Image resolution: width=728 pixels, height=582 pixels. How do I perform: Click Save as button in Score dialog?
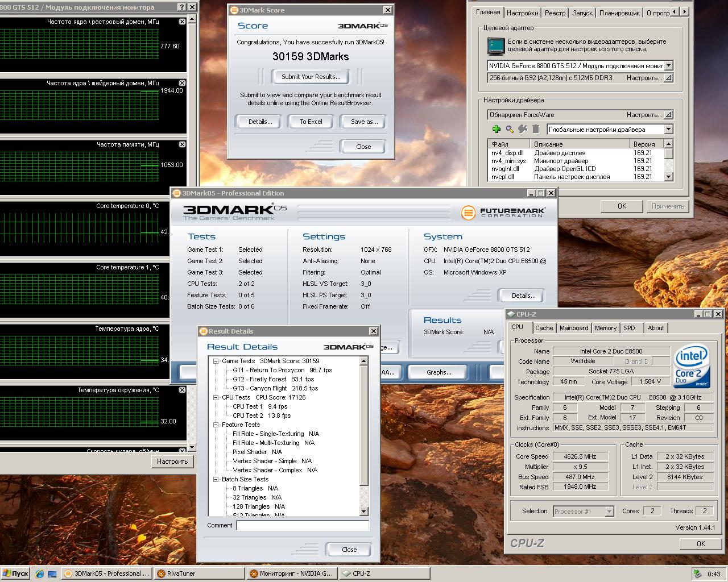[365, 122]
